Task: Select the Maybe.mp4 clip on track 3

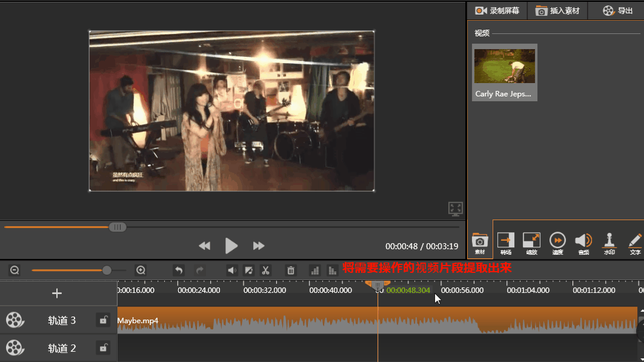Action: (x=377, y=320)
